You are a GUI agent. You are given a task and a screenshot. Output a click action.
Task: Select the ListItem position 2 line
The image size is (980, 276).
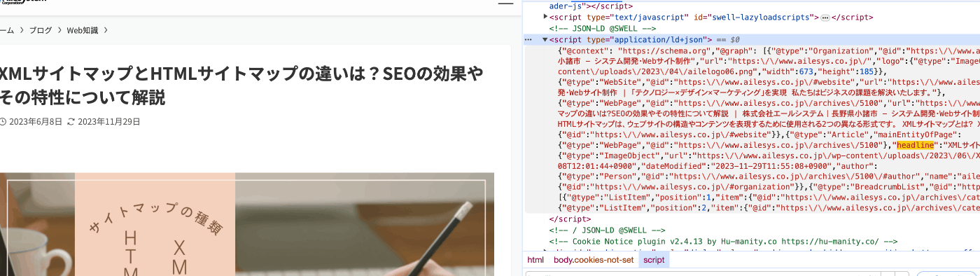[x=769, y=209]
